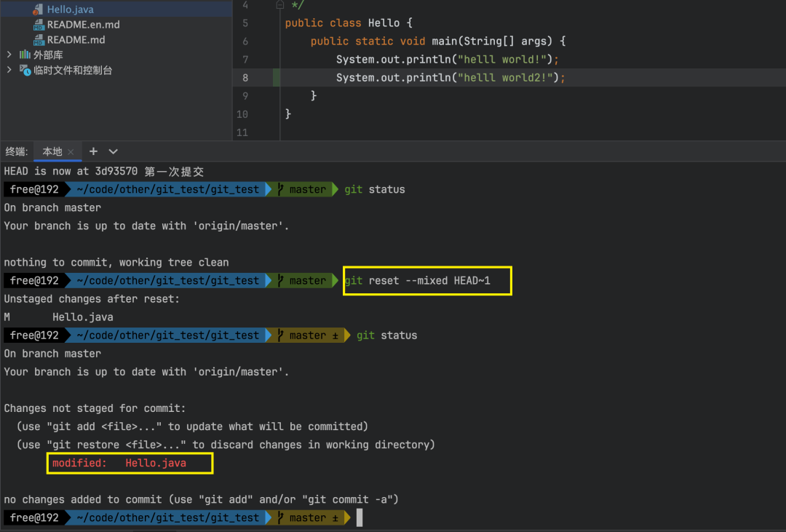Click line number 7 in the gutter

point(245,60)
